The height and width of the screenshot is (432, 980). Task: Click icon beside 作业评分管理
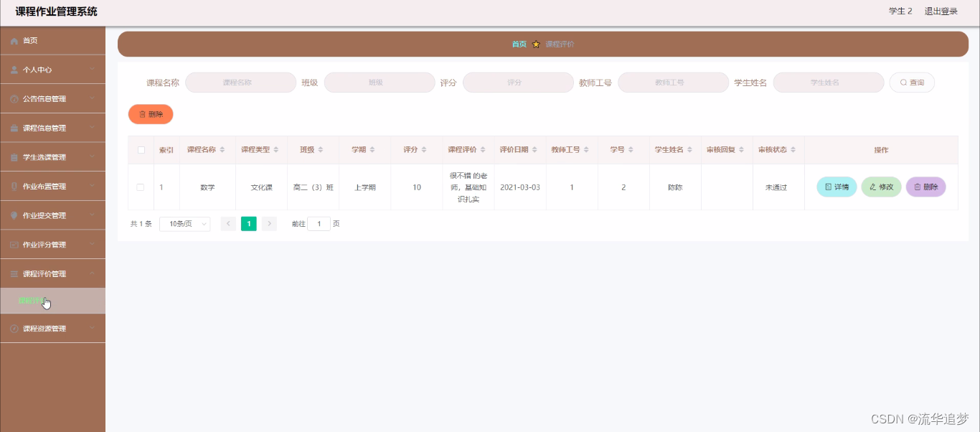pos(14,245)
